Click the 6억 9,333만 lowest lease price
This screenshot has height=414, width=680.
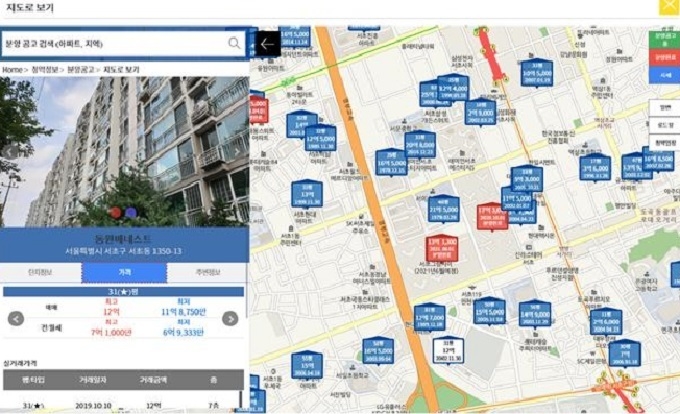click(183, 333)
